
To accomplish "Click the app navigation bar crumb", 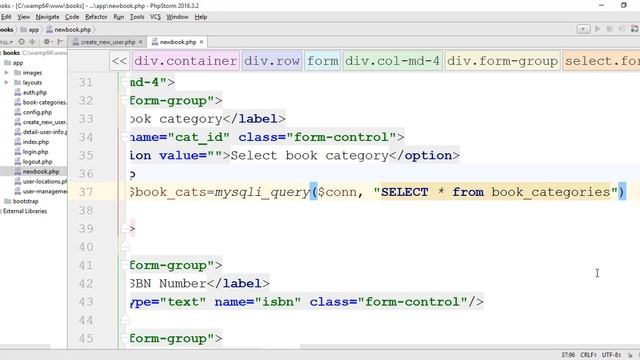I will tap(30, 29).
